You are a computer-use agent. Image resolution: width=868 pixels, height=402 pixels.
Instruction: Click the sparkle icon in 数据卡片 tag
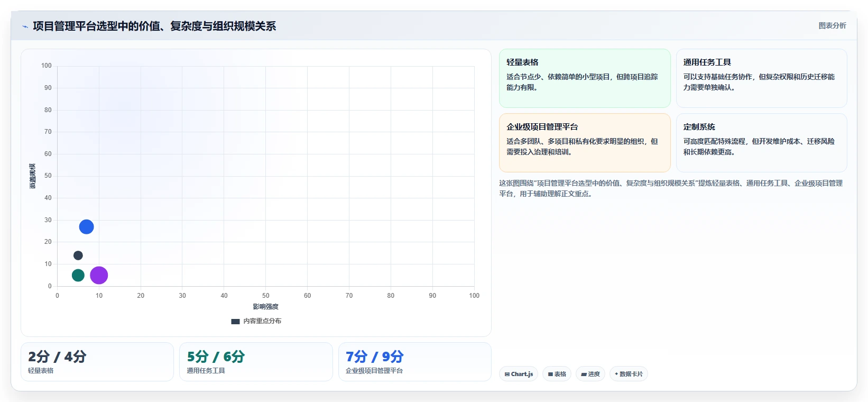coord(616,374)
